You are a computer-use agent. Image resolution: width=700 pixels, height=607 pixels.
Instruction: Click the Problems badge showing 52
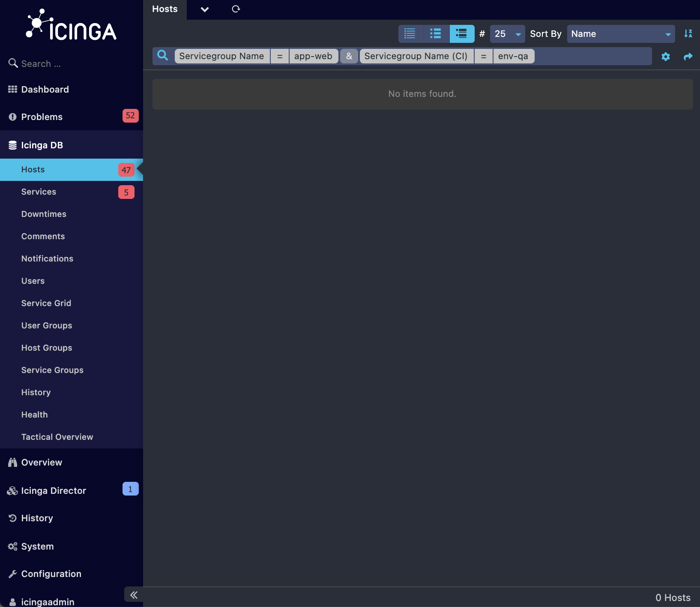(130, 116)
